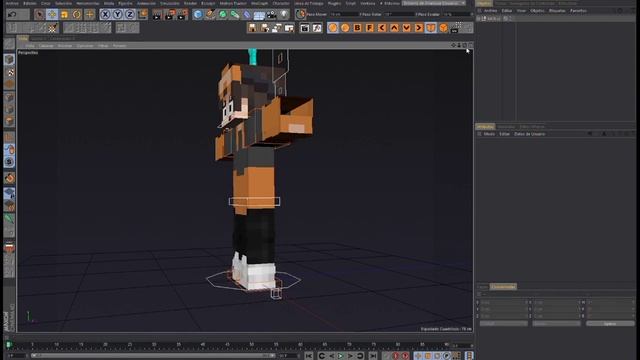Open the layout selector dropdown
The height and width of the screenshot is (360, 640).
(x=434, y=3)
